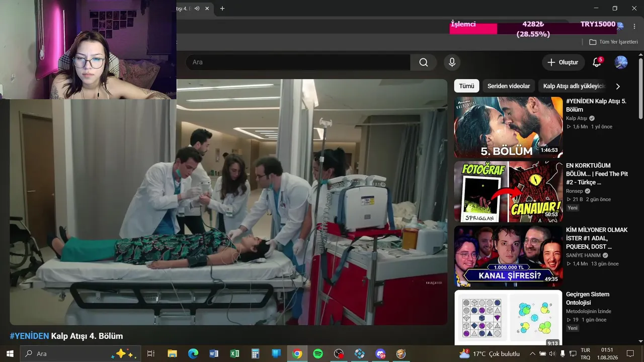The width and height of the screenshot is (644, 362).
Task: Open the purple app with 9+ badge
Action: [380, 353]
